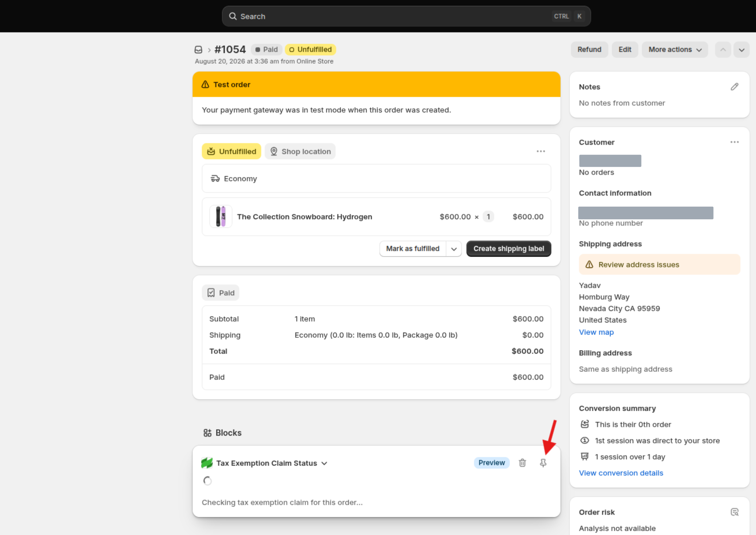Click the Economy shipping truck icon
This screenshot has width=756, height=535.
point(215,179)
